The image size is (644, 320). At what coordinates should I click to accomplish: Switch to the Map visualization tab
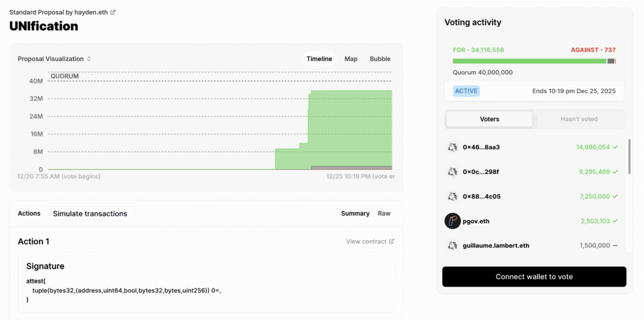[x=351, y=59]
